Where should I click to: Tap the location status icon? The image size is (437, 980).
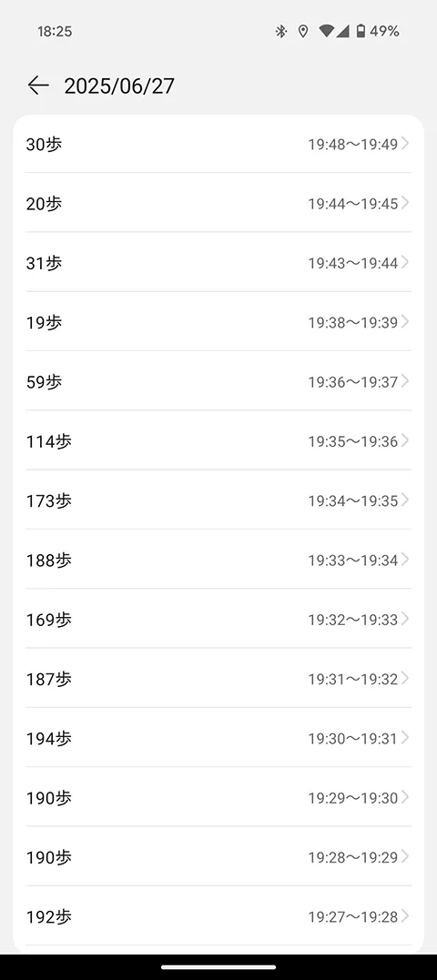(x=303, y=31)
